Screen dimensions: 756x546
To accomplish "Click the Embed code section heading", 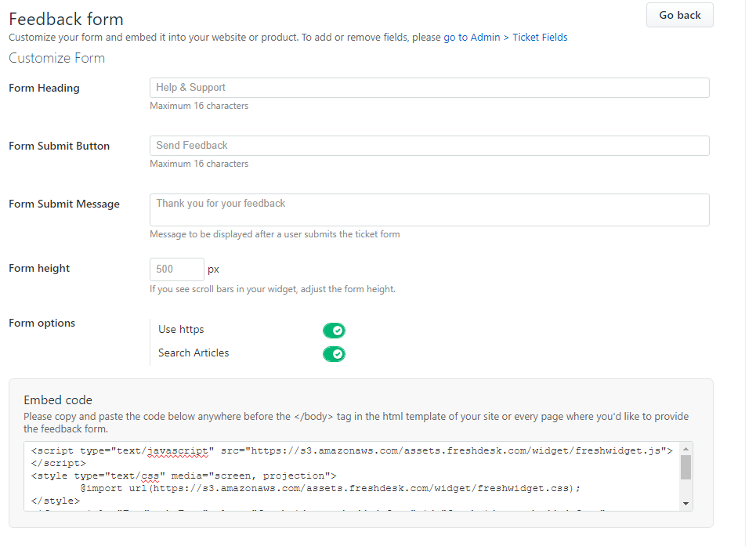I will [x=58, y=400].
